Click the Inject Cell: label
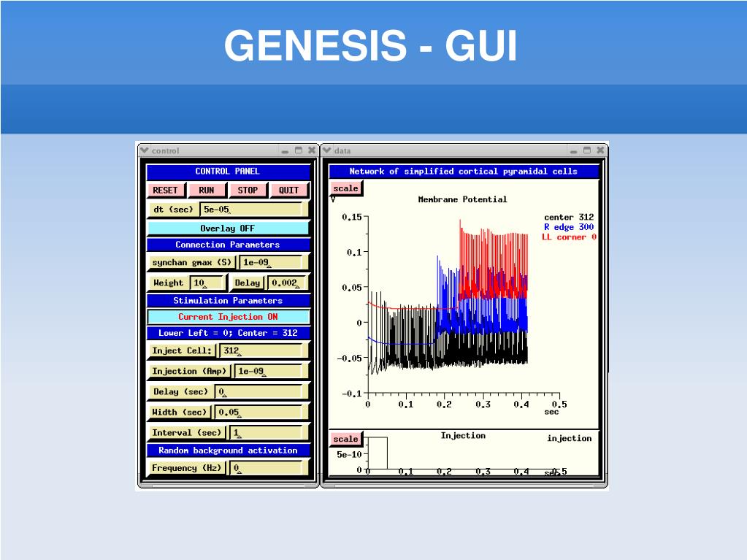The height and width of the screenshot is (560, 747). (x=182, y=351)
